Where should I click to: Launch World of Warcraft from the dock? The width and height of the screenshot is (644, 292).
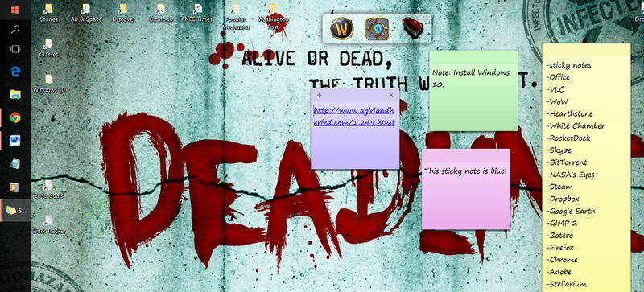tap(342, 29)
